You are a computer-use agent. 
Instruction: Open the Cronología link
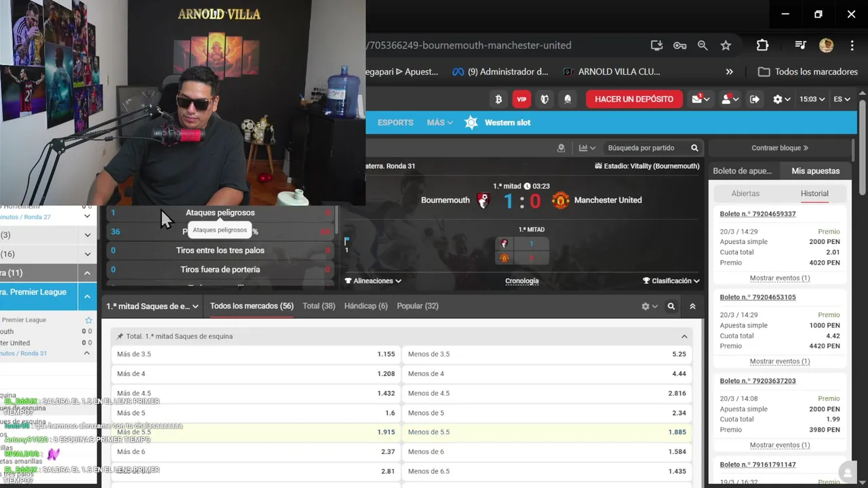[522, 281]
